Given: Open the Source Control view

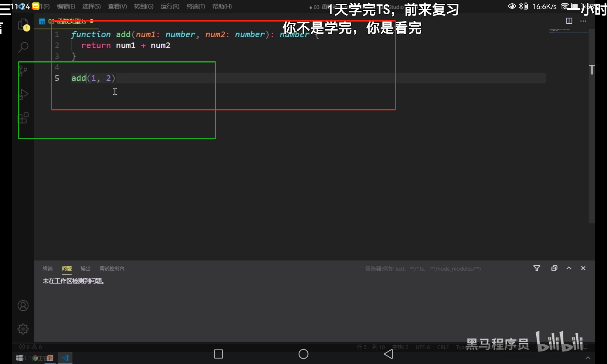Looking at the screenshot, I should tap(23, 71).
